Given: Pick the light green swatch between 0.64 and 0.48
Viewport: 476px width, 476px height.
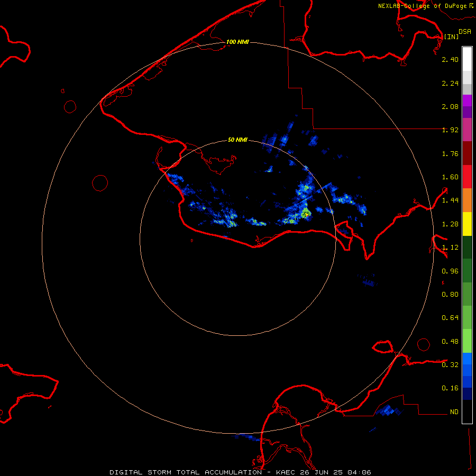Looking at the screenshot, I should pos(467,341).
